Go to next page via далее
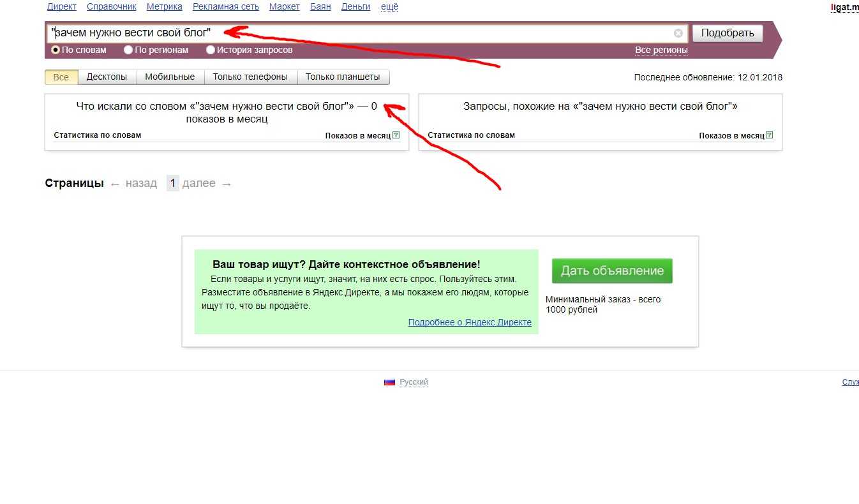The width and height of the screenshot is (859, 504). (x=199, y=183)
